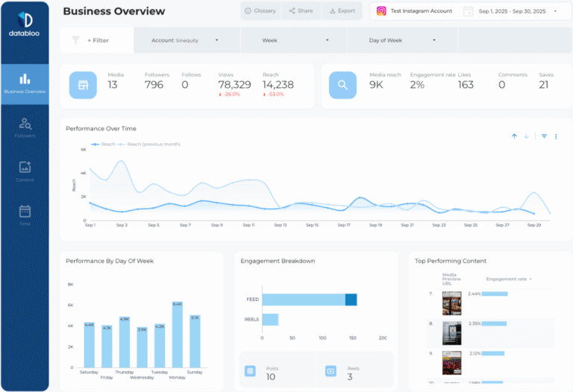573x392 pixels.
Task: Click the + Filter button
Action: [x=98, y=40]
